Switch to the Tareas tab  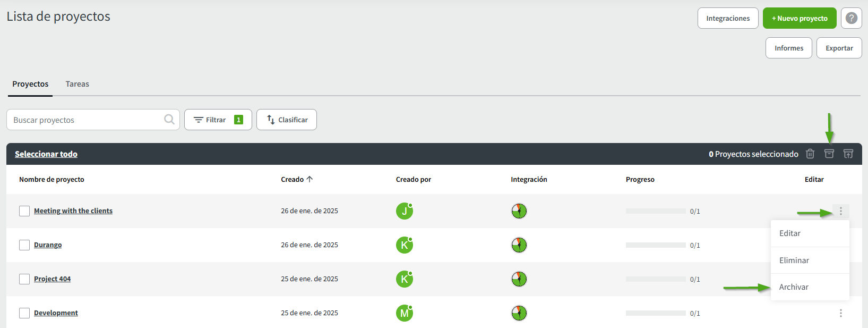point(77,84)
